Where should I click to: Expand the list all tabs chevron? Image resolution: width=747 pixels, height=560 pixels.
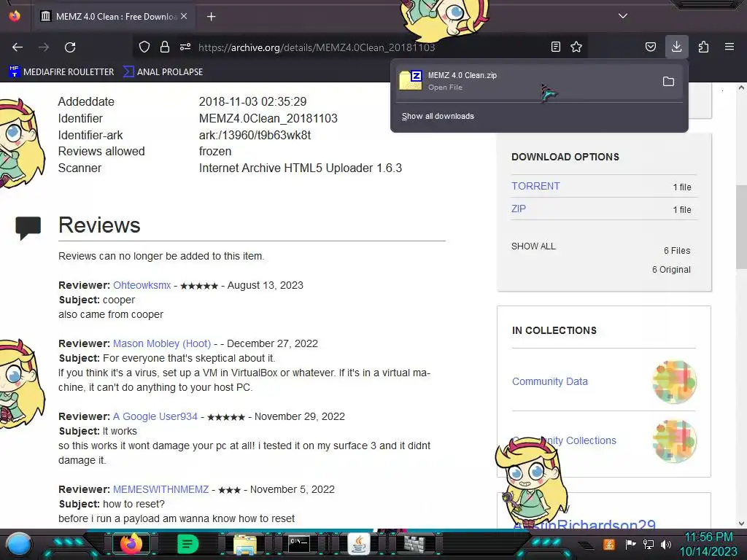pyautogui.click(x=623, y=16)
